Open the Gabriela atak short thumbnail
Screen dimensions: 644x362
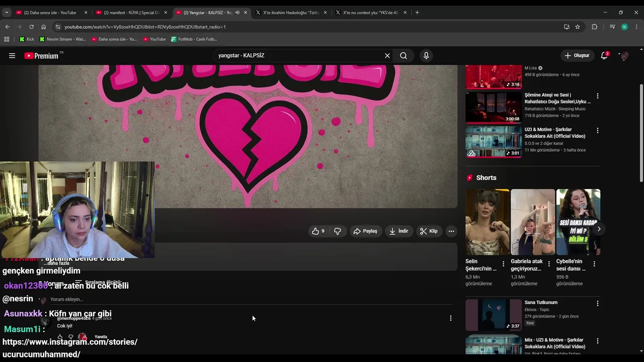click(533, 222)
